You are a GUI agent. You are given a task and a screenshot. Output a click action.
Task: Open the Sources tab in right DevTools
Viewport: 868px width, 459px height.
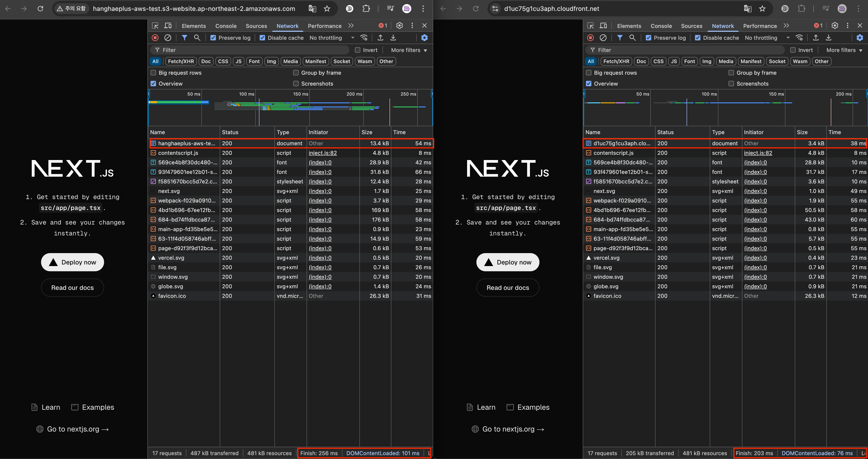(x=691, y=26)
